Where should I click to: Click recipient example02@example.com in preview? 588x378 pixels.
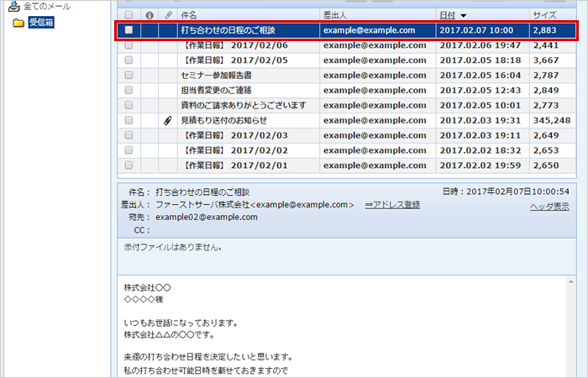207,217
